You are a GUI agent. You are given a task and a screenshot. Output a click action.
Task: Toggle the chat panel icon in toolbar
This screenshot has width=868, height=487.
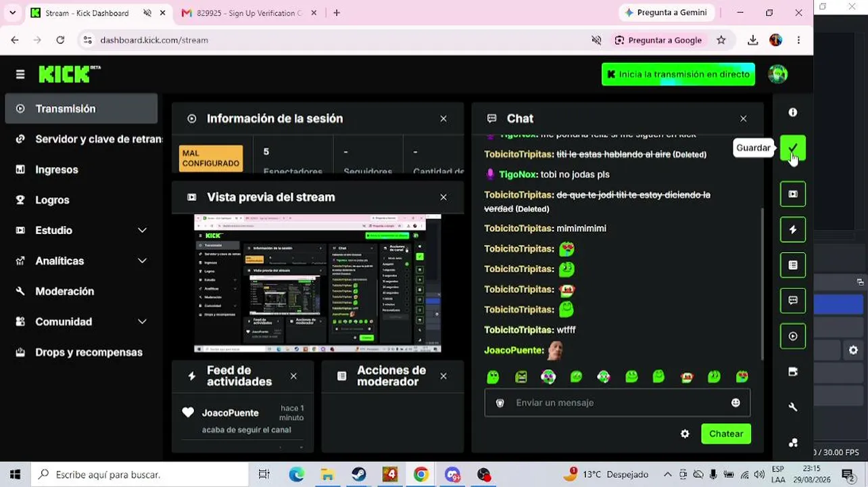point(793,300)
